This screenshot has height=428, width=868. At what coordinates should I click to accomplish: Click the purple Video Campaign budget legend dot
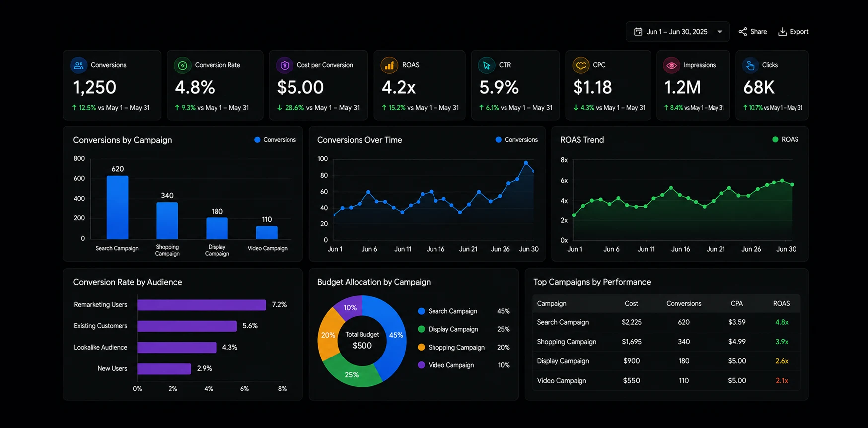click(421, 365)
